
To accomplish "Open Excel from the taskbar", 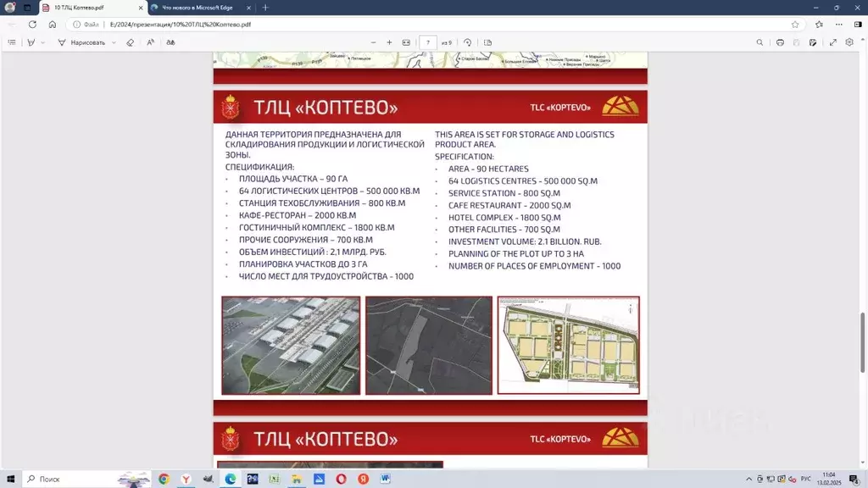I will point(275,480).
